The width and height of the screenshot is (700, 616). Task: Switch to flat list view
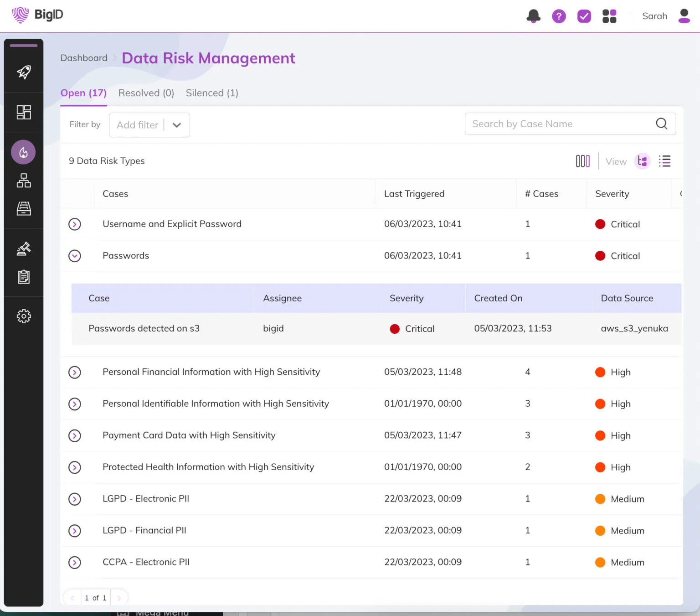[664, 161]
